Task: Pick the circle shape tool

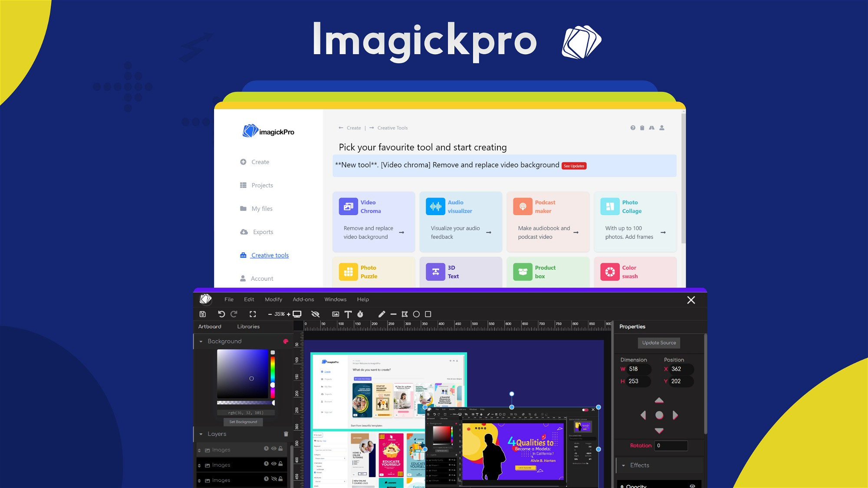Action: pos(416,314)
